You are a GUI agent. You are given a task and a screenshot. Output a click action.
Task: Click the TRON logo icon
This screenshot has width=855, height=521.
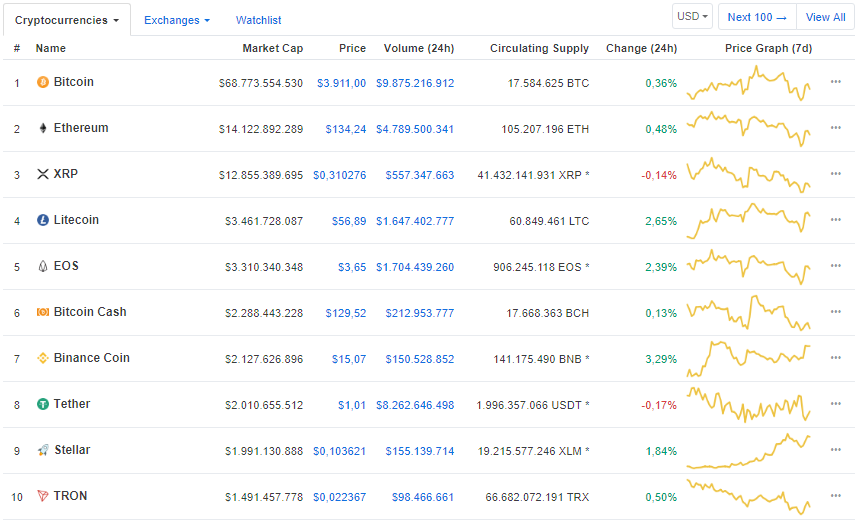click(43, 496)
